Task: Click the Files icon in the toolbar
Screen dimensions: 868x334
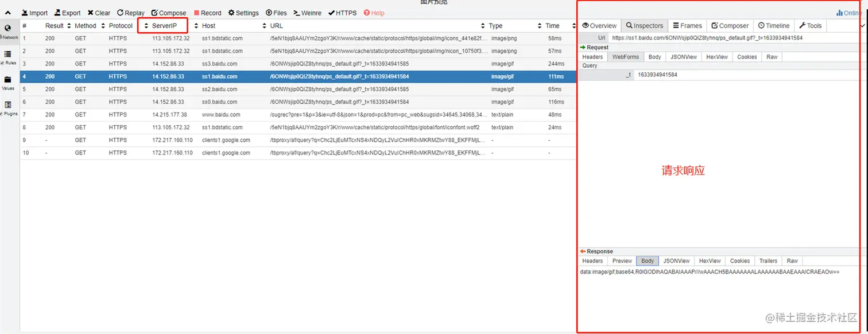Action: pos(276,13)
